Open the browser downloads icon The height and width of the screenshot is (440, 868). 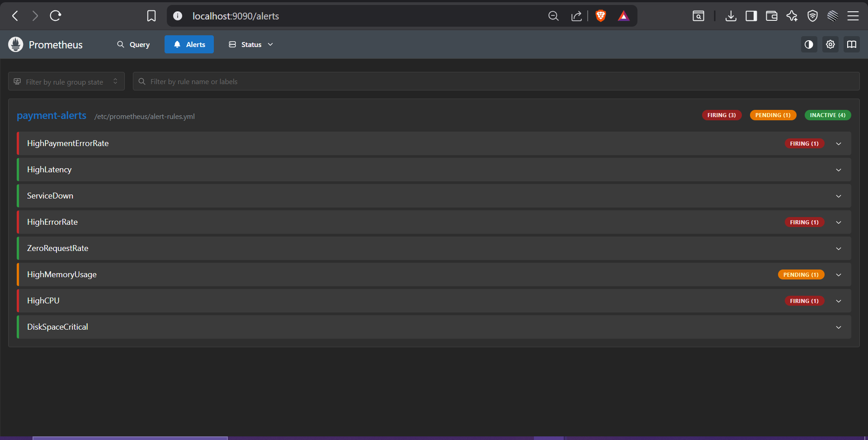(731, 16)
